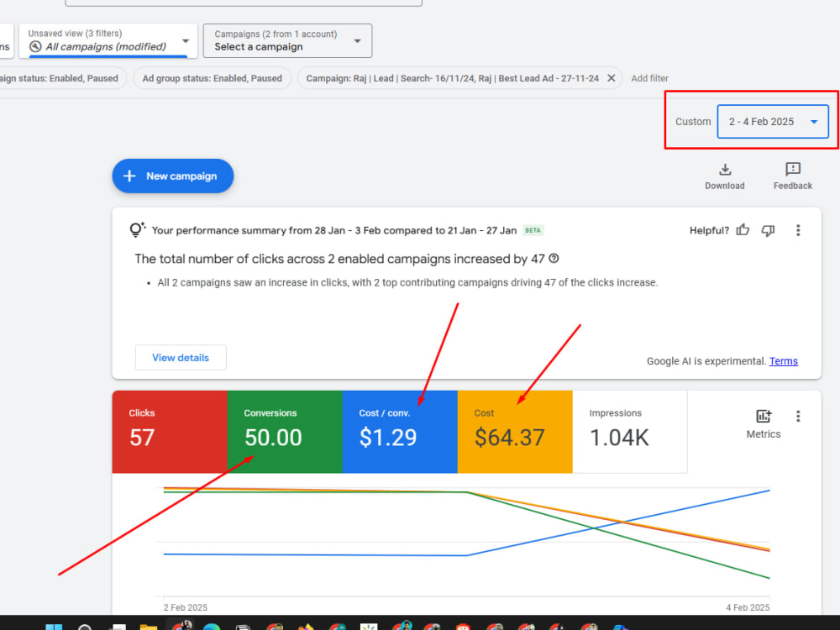
Task: Open the scorecard three-dot menu
Action: (x=798, y=417)
